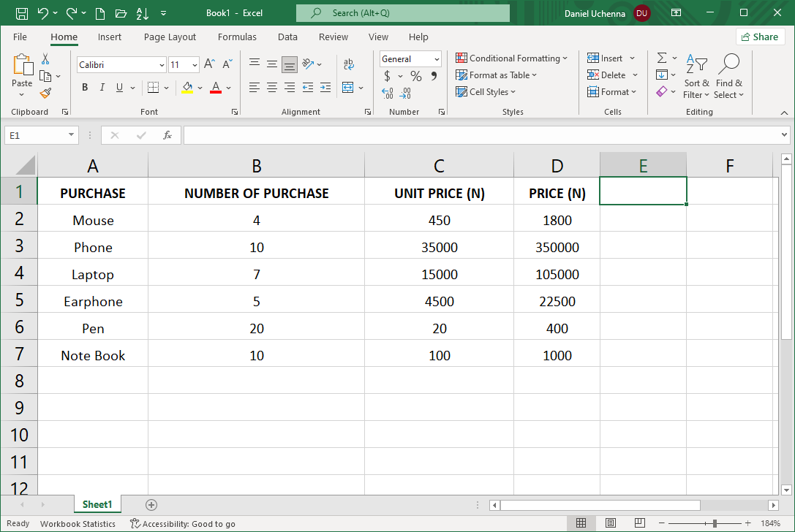Click the zoom slider in status bar
Viewport: 795px width, 532px height.
coord(715,523)
